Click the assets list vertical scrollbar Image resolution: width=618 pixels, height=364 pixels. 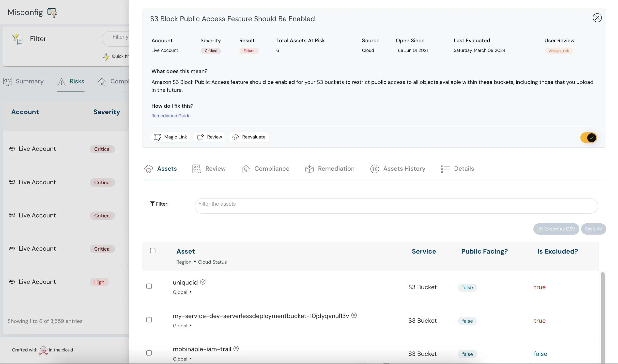point(603,317)
